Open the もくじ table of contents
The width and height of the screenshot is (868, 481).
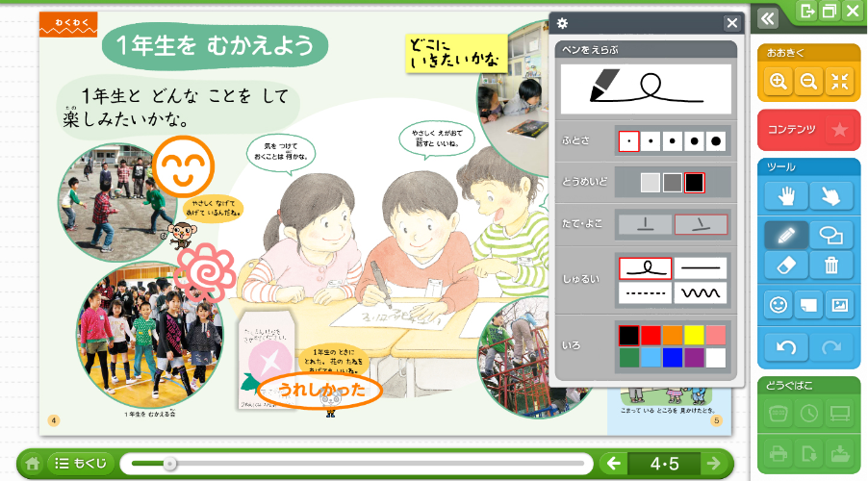pyautogui.click(x=81, y=464)
